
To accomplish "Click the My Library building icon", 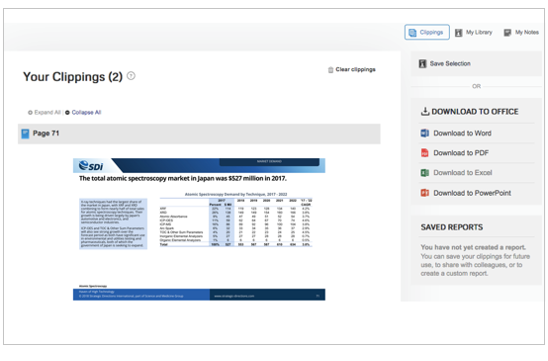I will click(x=459, y=33).
